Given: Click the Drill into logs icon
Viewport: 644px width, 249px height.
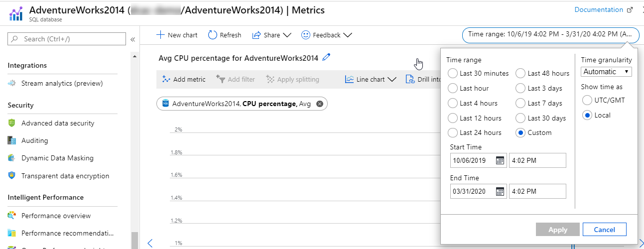Looking at the screenshot, I should (x=410, y=79).
